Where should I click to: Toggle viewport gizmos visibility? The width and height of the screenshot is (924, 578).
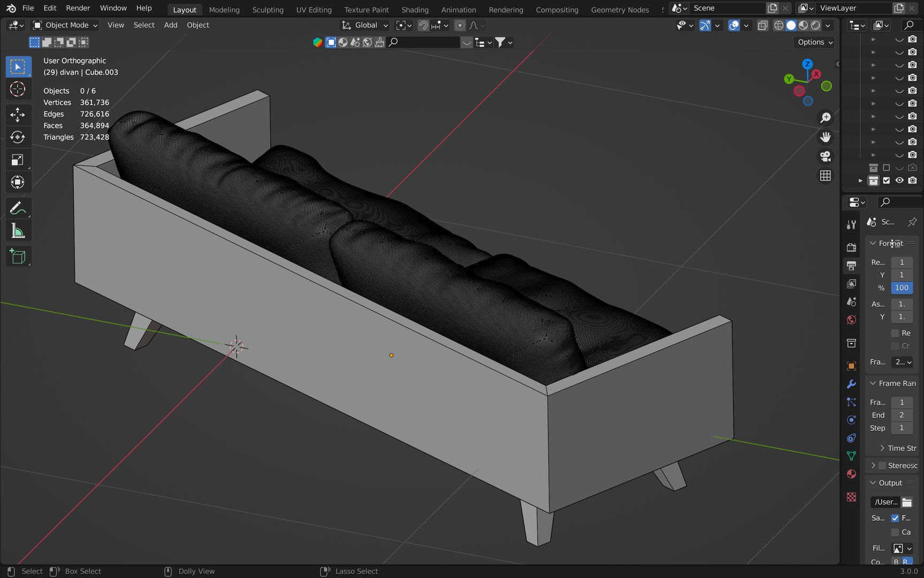tap(705, 25)
